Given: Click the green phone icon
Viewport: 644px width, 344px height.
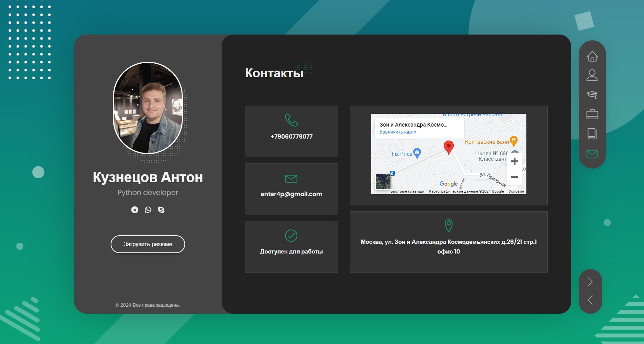Looking at the screenshot, I should pos(291,120).
